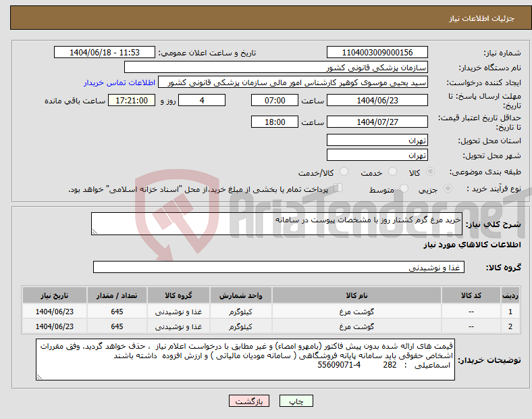The height and width of the screenshot is (419, 532).
Task: Click غذا و نوشیدنی group cell in row 1
Action: point(178,312)
